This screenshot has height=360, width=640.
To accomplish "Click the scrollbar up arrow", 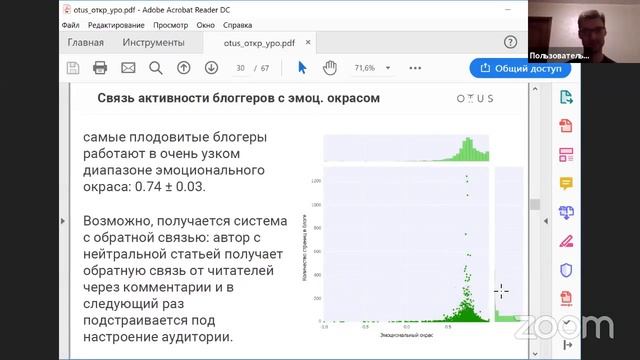I will (x=535, y=89).
